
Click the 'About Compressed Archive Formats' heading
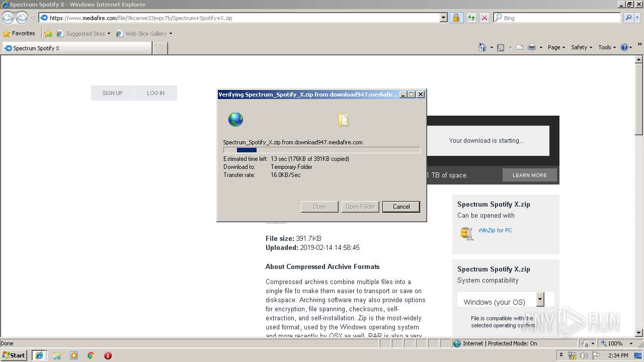(323, 266)
